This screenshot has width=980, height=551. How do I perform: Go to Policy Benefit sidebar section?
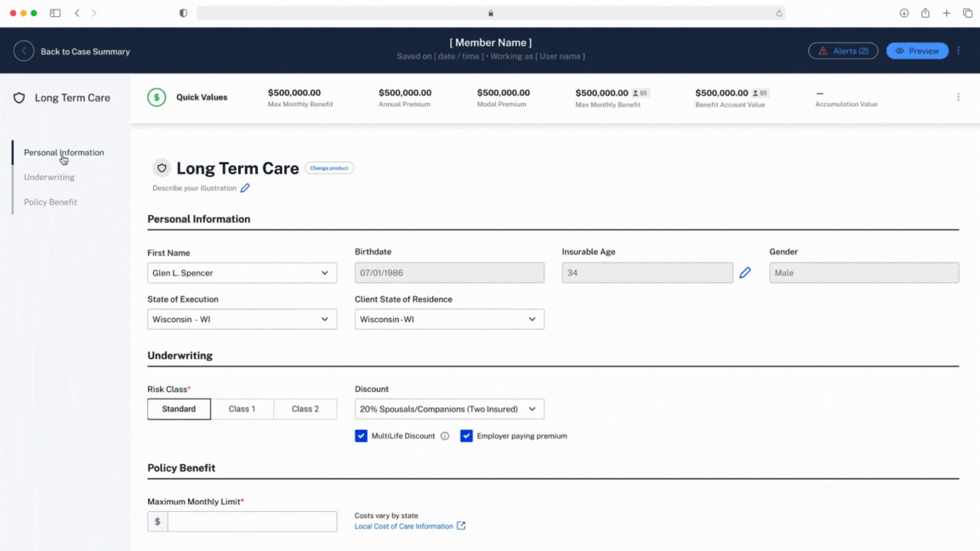click(x=50, y=202)
